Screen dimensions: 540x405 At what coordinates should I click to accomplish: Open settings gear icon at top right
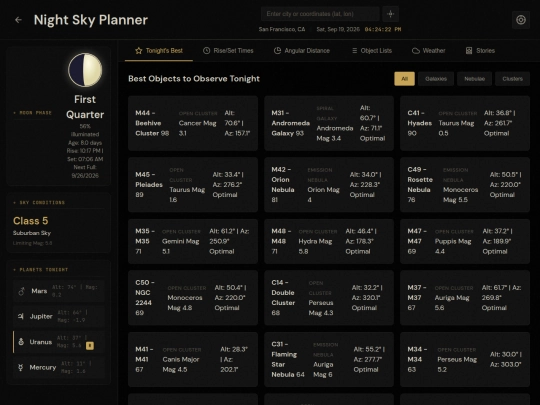click(521, 20)
